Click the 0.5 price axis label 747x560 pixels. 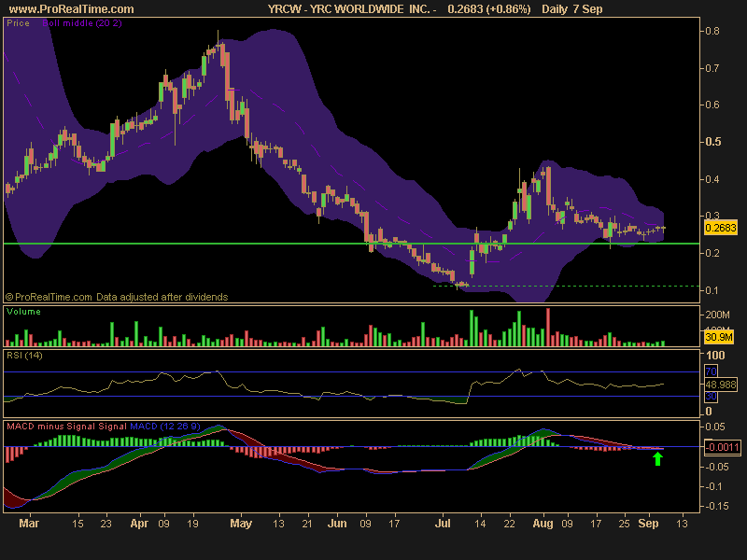713,142
